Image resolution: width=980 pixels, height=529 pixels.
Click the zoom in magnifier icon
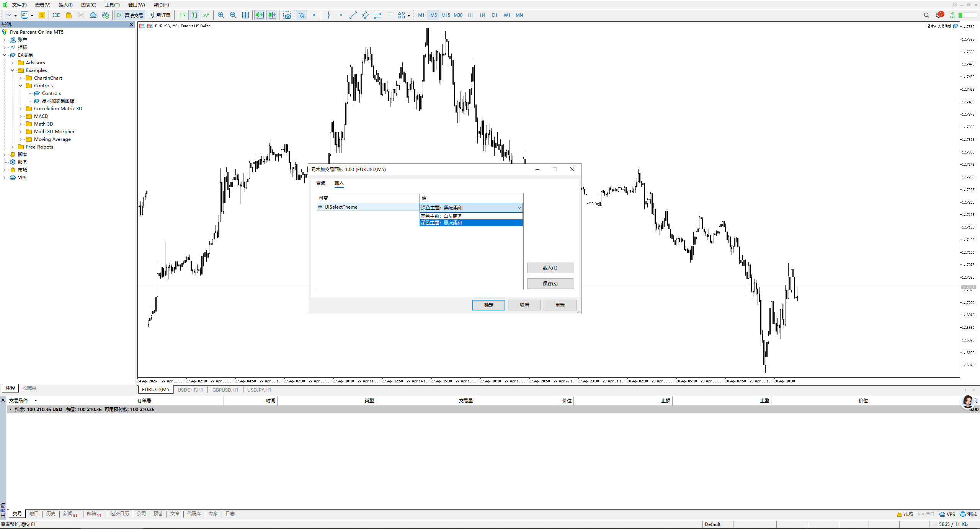point(221,15)
